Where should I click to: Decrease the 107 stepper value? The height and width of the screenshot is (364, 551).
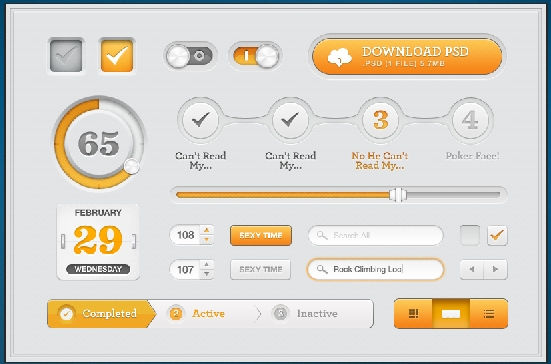click(207, 274)
